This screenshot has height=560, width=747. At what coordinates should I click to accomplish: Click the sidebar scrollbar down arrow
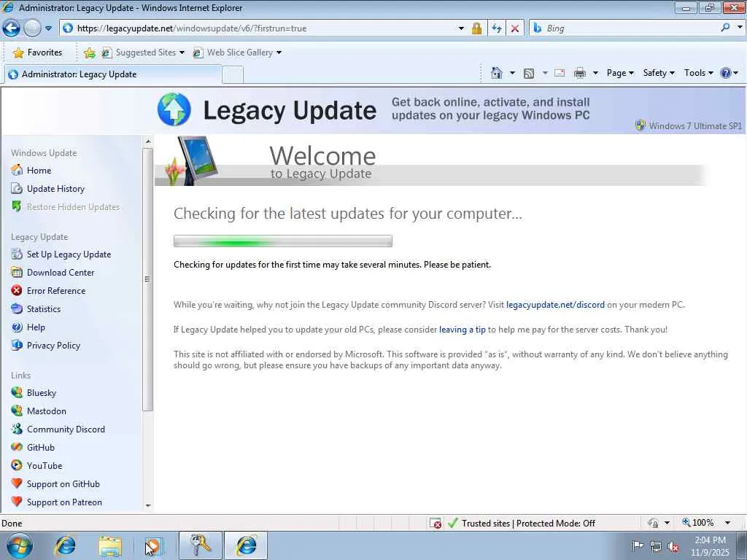(x=147, y=506)
